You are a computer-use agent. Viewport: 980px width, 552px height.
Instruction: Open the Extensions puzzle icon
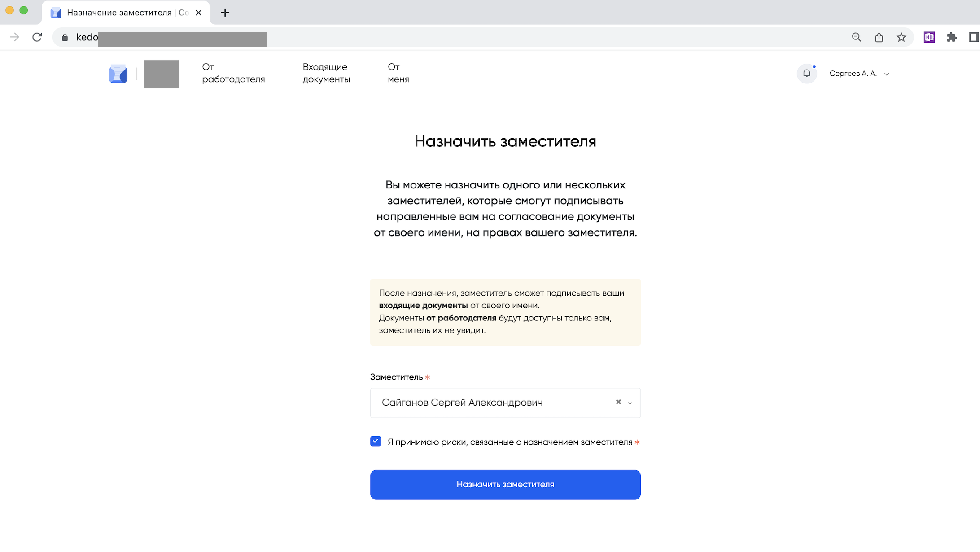click(951, 37)
